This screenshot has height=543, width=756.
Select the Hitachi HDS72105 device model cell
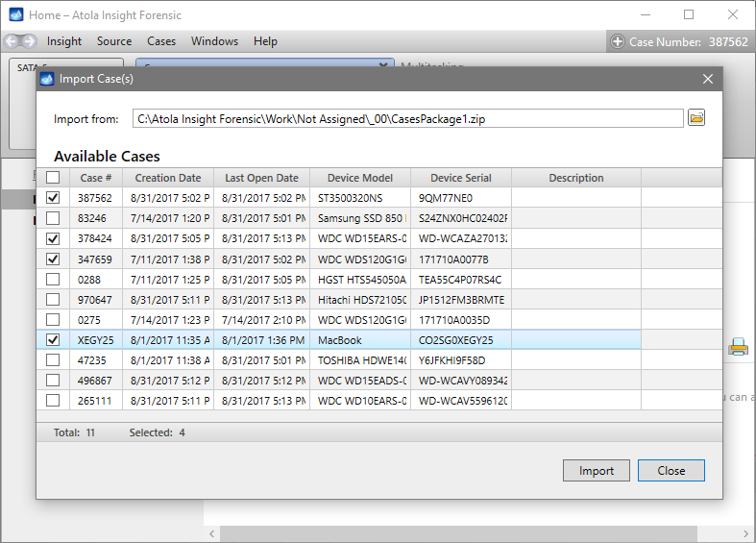(360, 300)
